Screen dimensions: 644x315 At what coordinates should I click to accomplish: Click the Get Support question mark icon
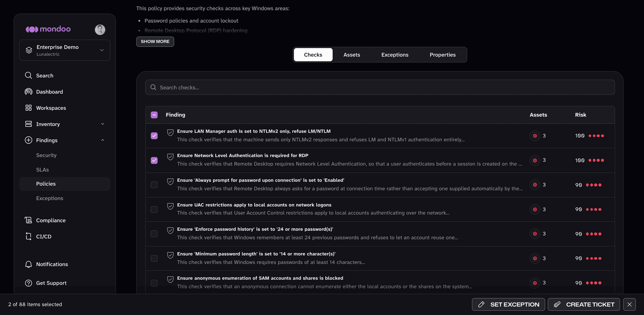point(28,283)
